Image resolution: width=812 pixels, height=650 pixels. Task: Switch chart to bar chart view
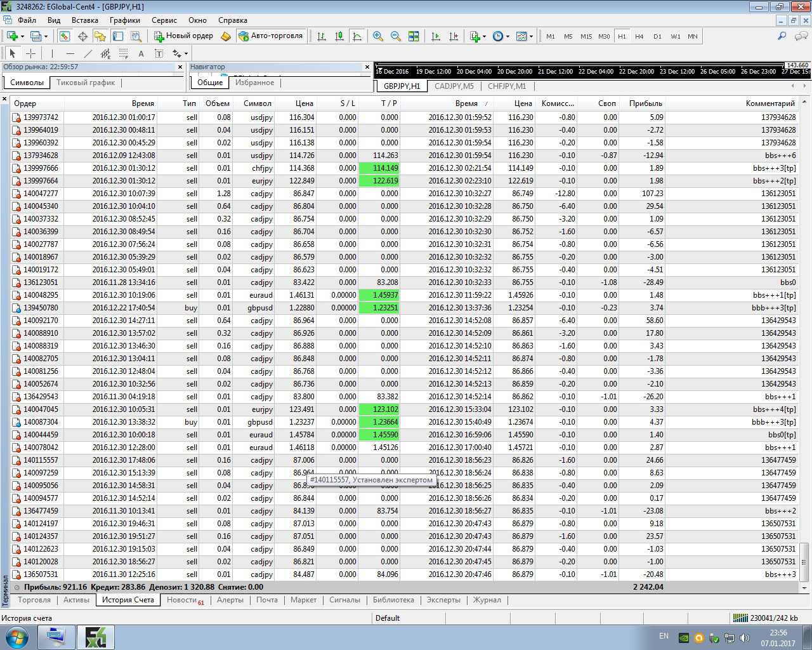(x=322, y=36)
